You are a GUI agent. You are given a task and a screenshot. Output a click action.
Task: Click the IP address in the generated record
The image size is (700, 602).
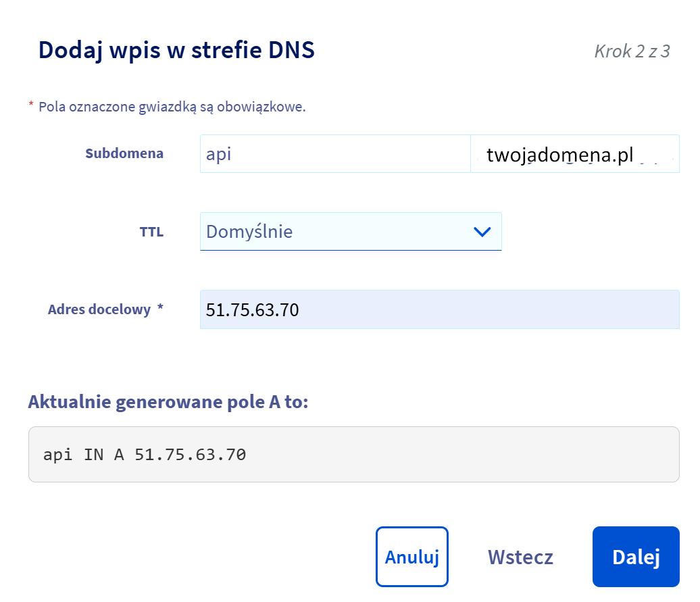tap(190, 455)
